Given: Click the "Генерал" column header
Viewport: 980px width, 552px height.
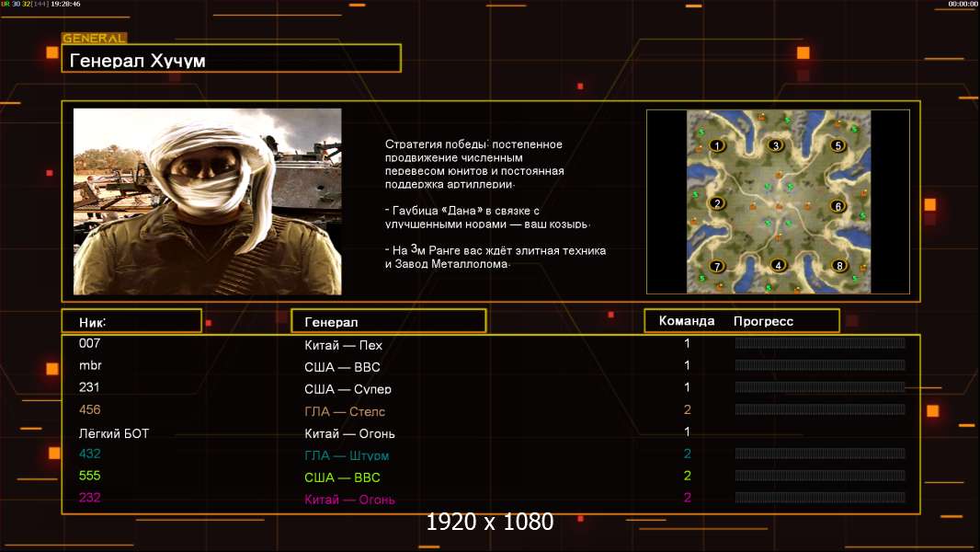Looking at the screenshot, I should [x=388, y=321].
